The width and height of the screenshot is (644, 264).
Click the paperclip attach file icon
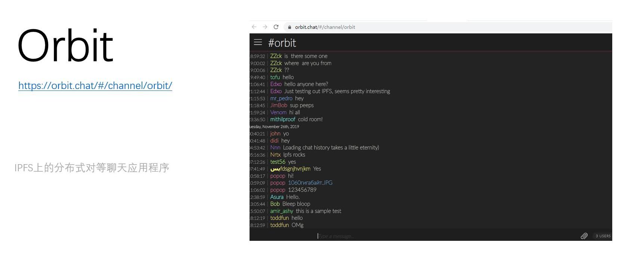coord(584,236)
